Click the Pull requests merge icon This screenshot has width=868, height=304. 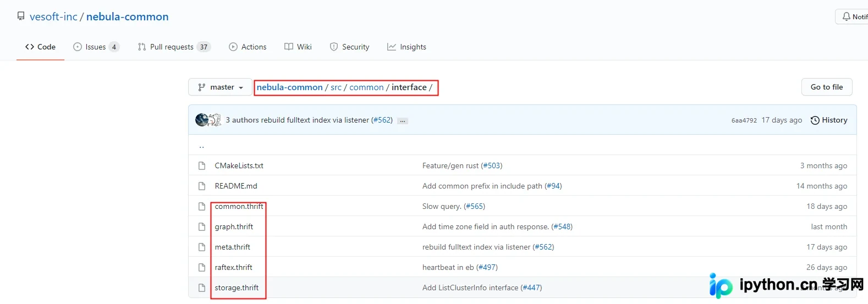click(142, 47)
